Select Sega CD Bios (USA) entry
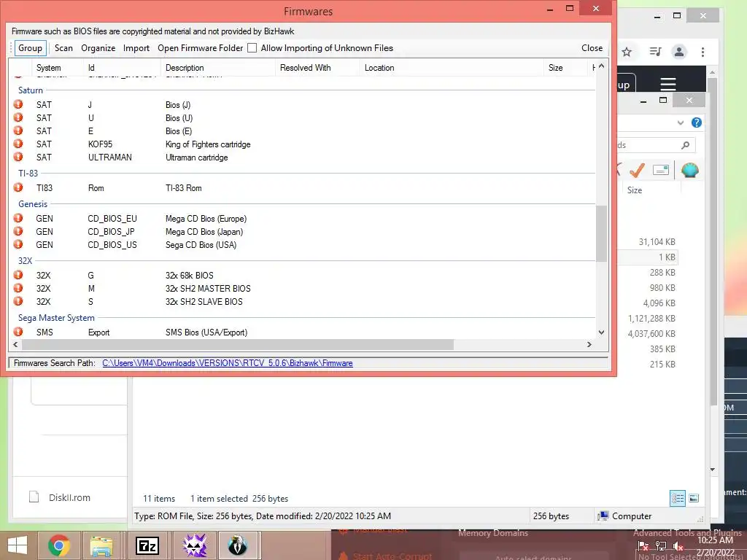The width and height of the screenshot is (747, 560). click(x=201, y=245)
